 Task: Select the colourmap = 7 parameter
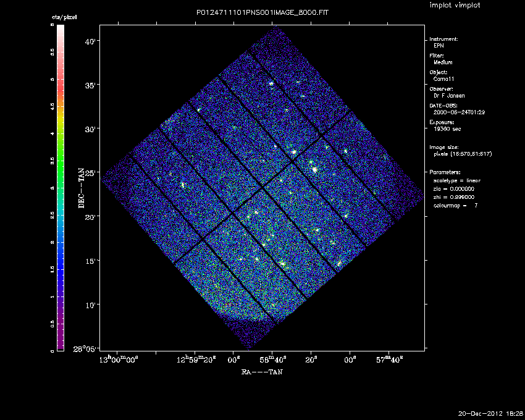coord(455,205)
